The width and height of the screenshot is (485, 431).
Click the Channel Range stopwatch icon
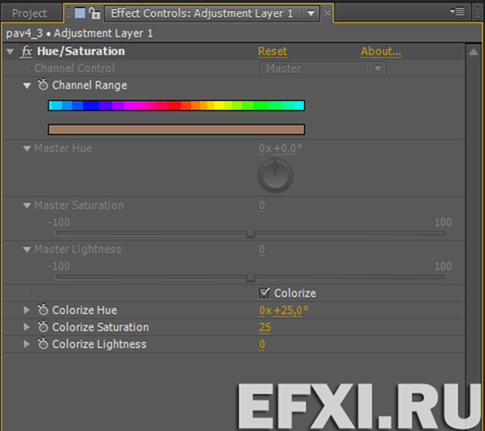[x=43, y=85]
